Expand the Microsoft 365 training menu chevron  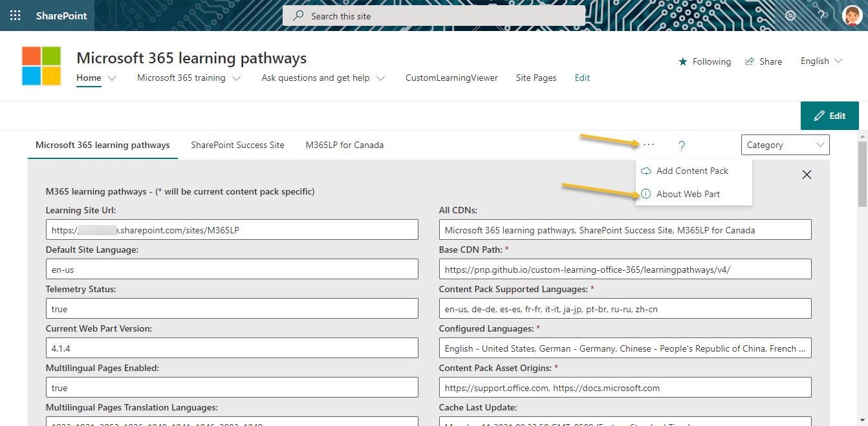tap(235, 78)
